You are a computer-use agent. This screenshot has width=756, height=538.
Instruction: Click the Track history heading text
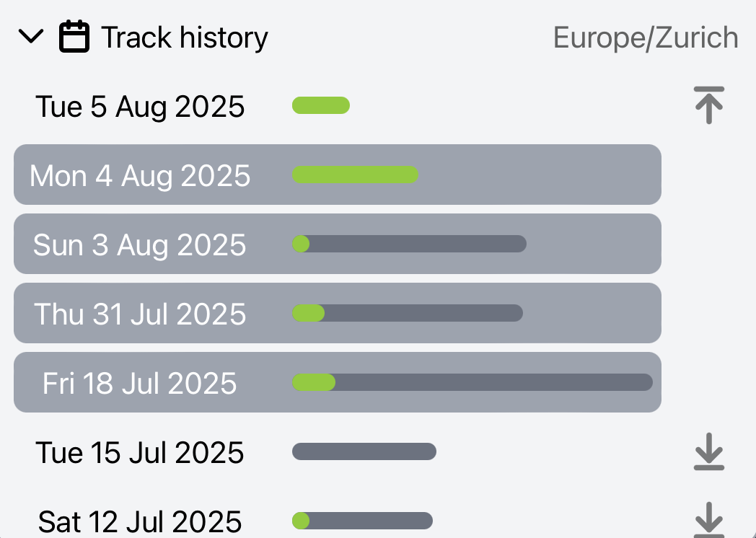pos(185,38)
